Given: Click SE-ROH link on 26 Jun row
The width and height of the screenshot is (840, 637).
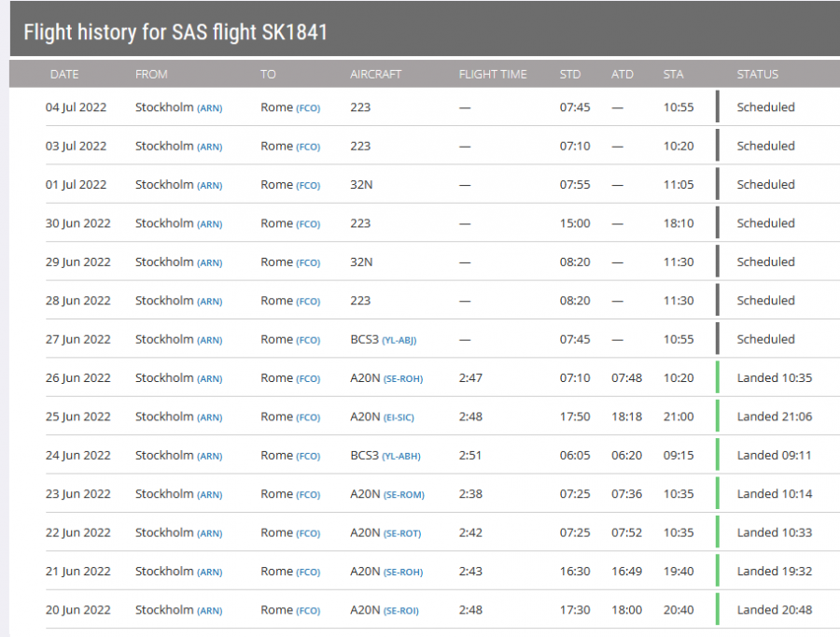Looking at the screenshot, I should tap(402, 379).
